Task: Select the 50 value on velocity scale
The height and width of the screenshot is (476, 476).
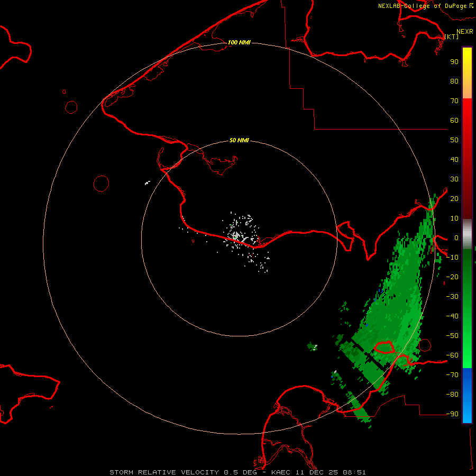Action: (x=454, y=140)
